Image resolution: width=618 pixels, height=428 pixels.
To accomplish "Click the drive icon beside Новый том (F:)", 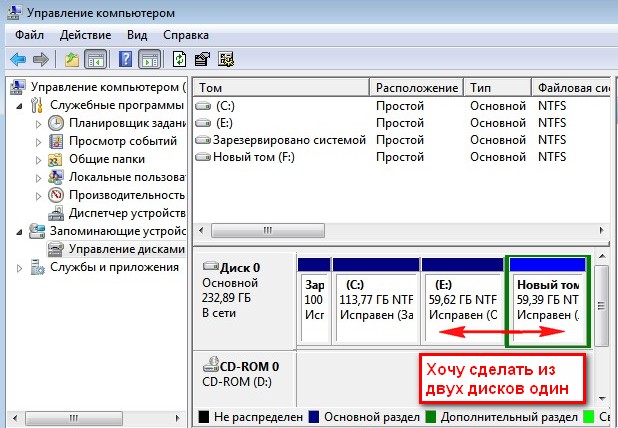I will (203, 157).
